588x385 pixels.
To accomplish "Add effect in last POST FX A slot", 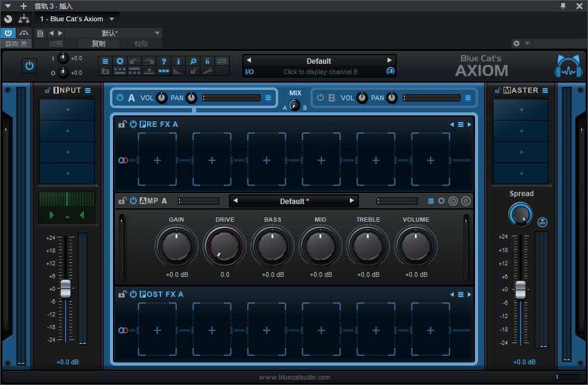I will [x=431, y=330].
